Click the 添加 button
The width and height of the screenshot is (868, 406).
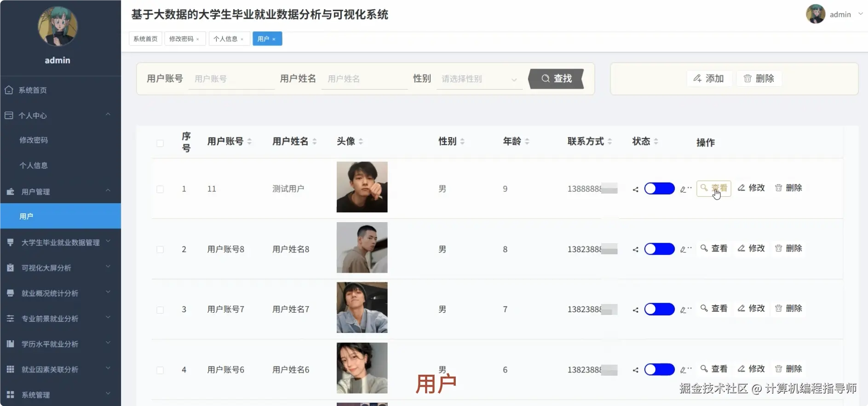point(709,79)
